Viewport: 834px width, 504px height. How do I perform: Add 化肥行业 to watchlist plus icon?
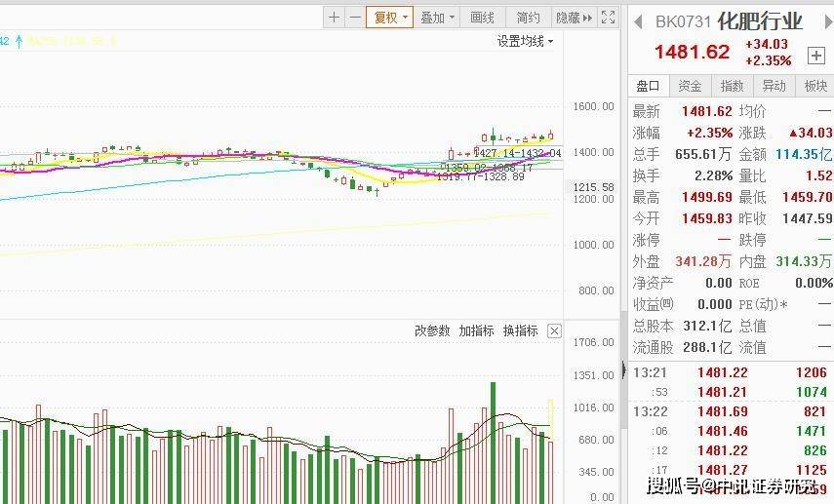[x=815, y=56]
